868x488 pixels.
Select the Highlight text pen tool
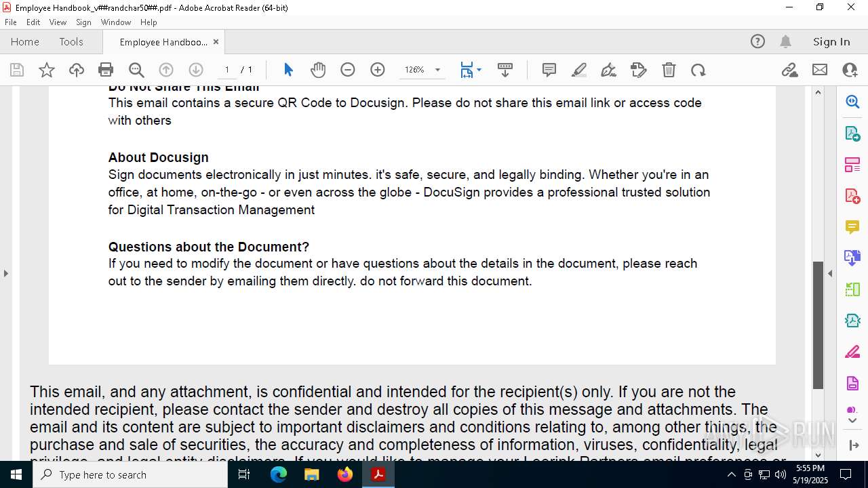pyautogui.click(x=579, y=70)
